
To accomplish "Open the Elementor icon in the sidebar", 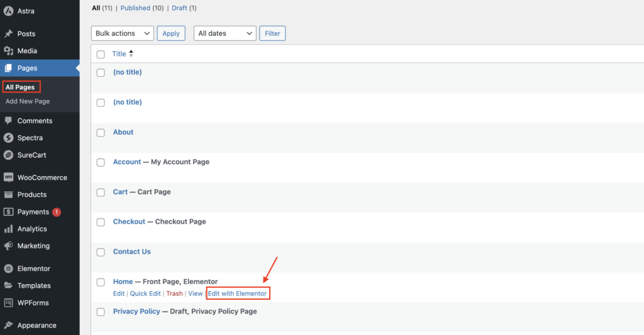I will point(9,268).
